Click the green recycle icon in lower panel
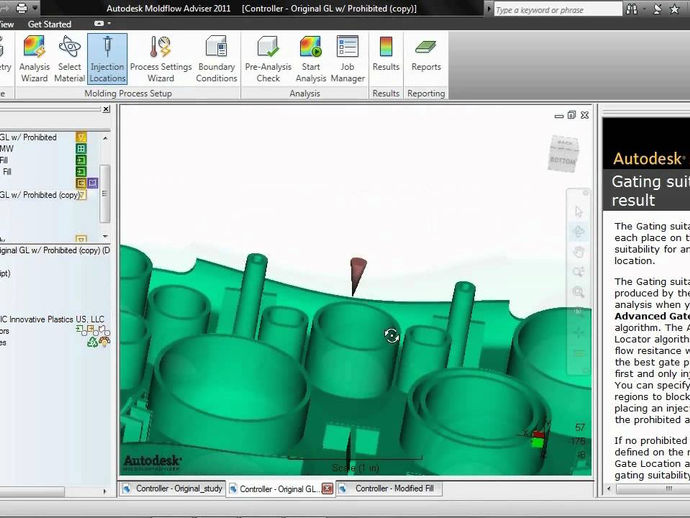690x518 pixels. [92, 342]
